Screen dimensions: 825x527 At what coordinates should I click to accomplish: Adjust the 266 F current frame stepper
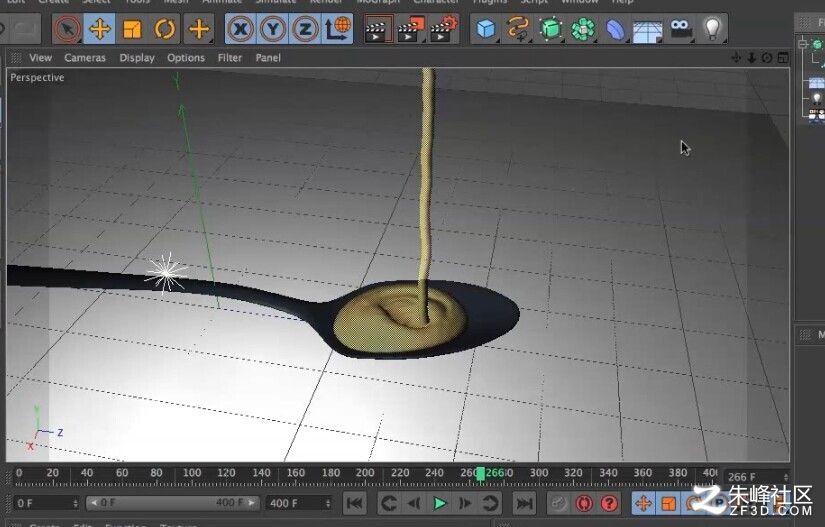[x=786, y=477]
